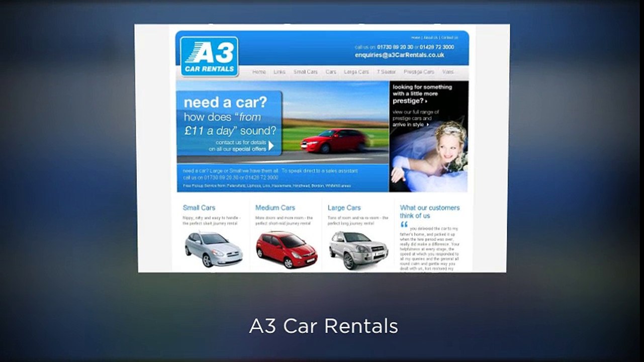Click 'Tons of room and va va voom' description
This screenshot has height=362, width=644.
pos(358,221)
